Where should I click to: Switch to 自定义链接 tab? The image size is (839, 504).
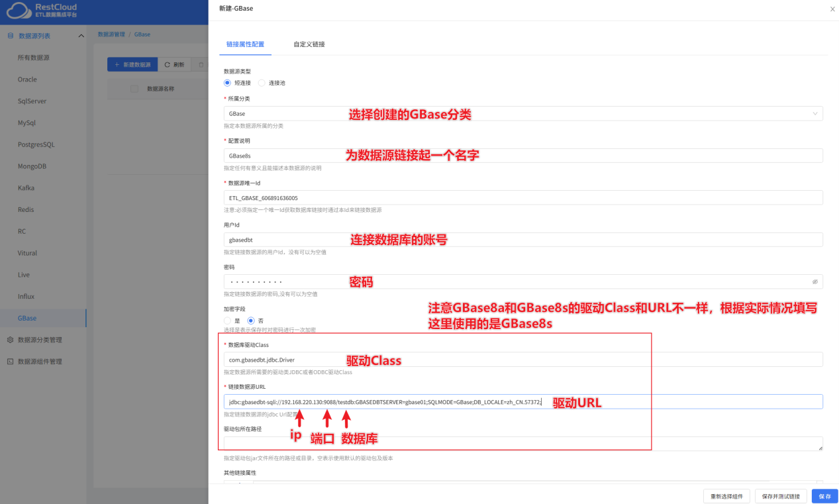(309, 44)
